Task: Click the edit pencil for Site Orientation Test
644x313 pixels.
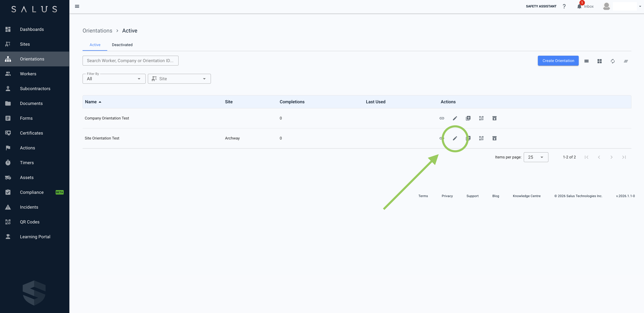Action: click(x=455, y=138)
